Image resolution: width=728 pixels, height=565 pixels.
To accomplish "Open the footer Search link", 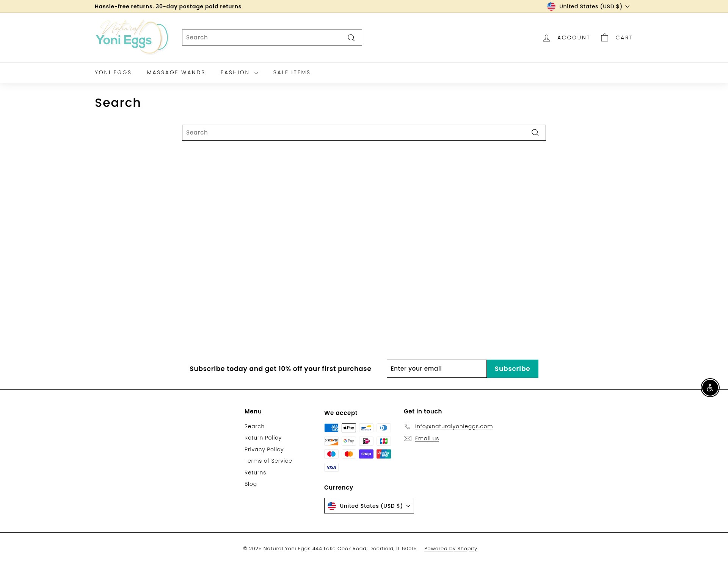I will click(x=254, y=427).
